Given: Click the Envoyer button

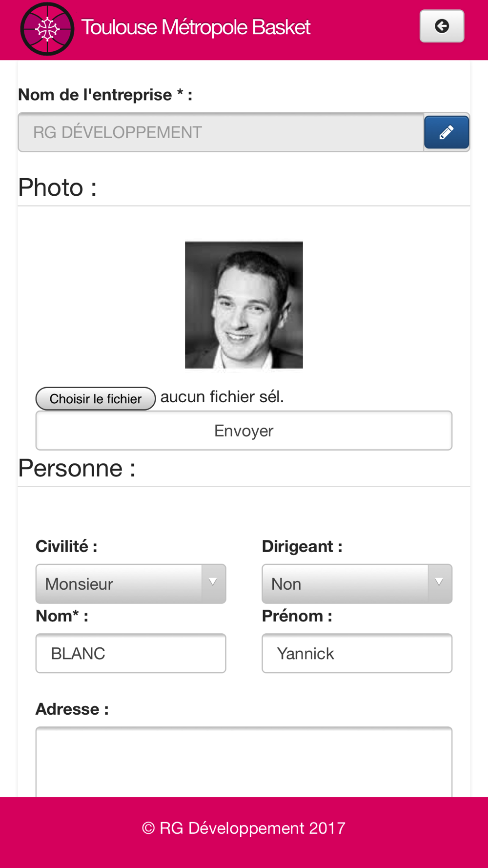Looking at the screenshot, I should (x=244, y=431).
